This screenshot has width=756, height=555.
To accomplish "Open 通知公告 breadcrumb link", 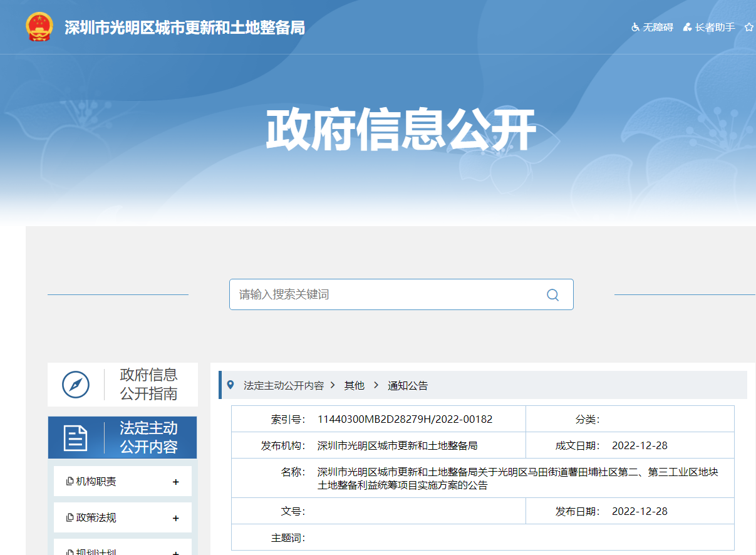I will pos(408,386).
